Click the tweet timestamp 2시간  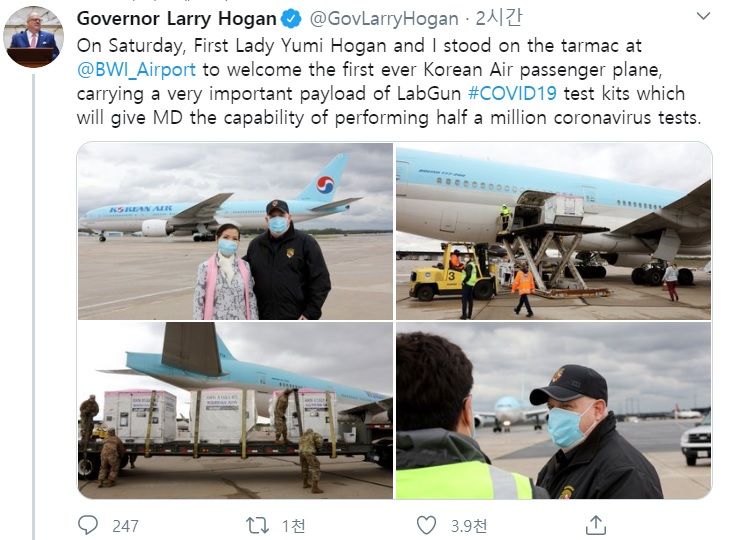tap(499, 18)
